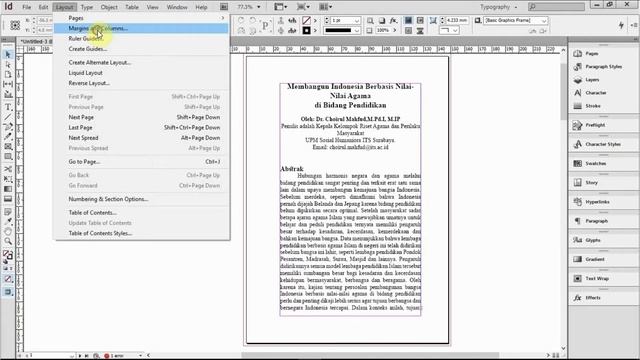Open the File menu
Viewport: 640px width, 360px height.
coord(27,7)
